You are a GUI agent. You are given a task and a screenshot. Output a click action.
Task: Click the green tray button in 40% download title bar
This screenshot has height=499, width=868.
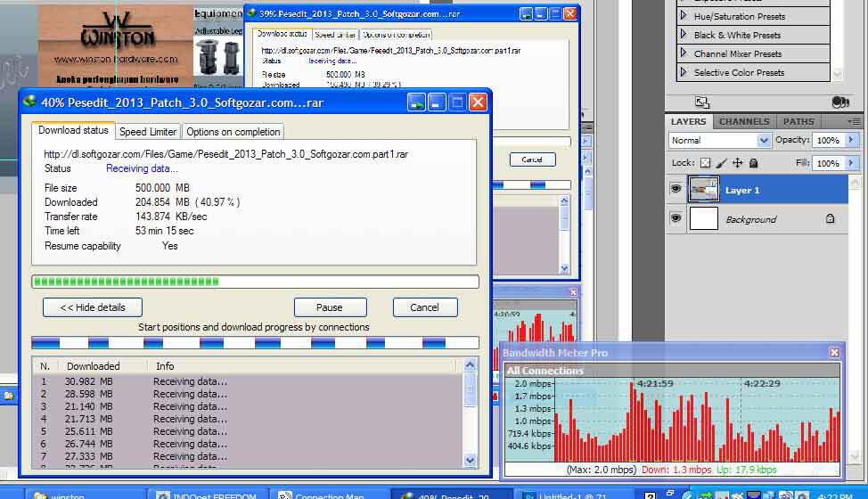[x=416, y=102]
